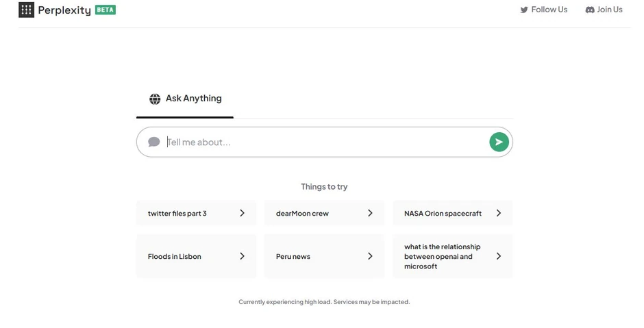This screenshot has height=328, width=644.
Task: Click the Perplexity grid logo icon
Action: (26, 10)
